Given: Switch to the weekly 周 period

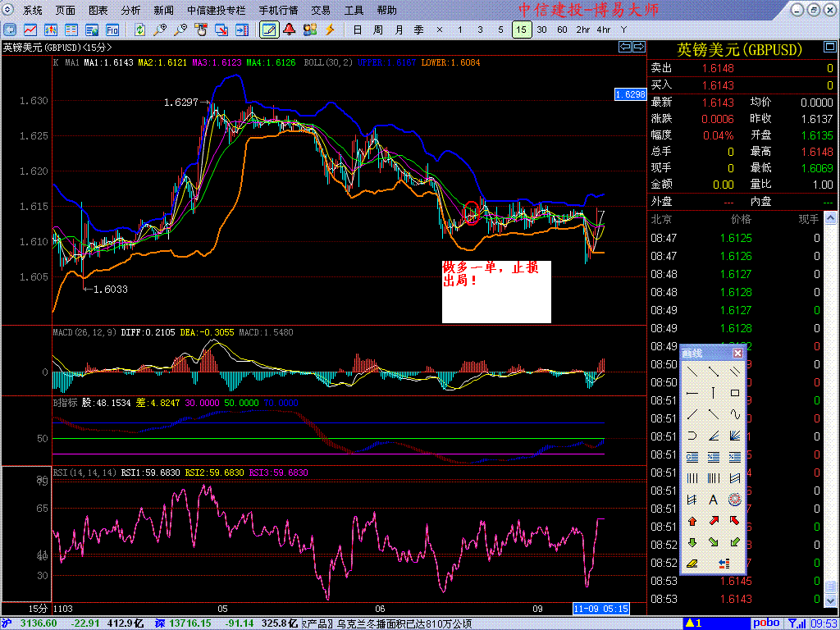Looking at the screenshot, I should click(377, 30).
